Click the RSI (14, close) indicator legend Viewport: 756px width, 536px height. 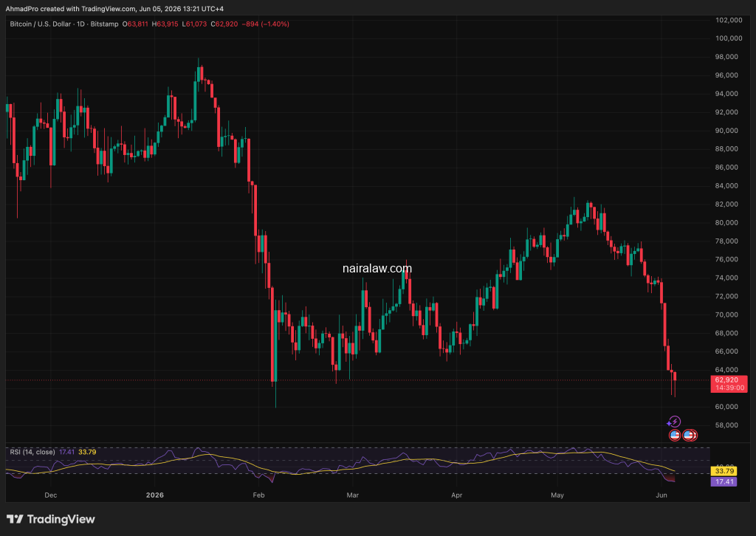pos(32,452)
